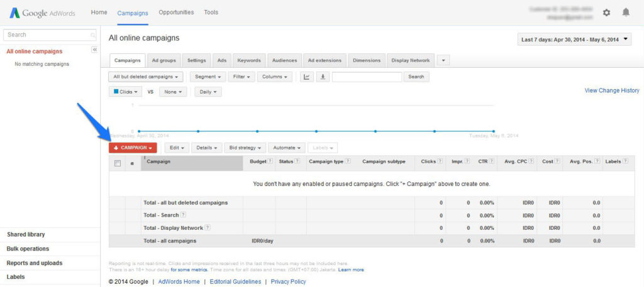Image resolution: width=644 pixels, height=287 pixels.
Task: Click the last data point on the chart
Action: pos(494,131)
